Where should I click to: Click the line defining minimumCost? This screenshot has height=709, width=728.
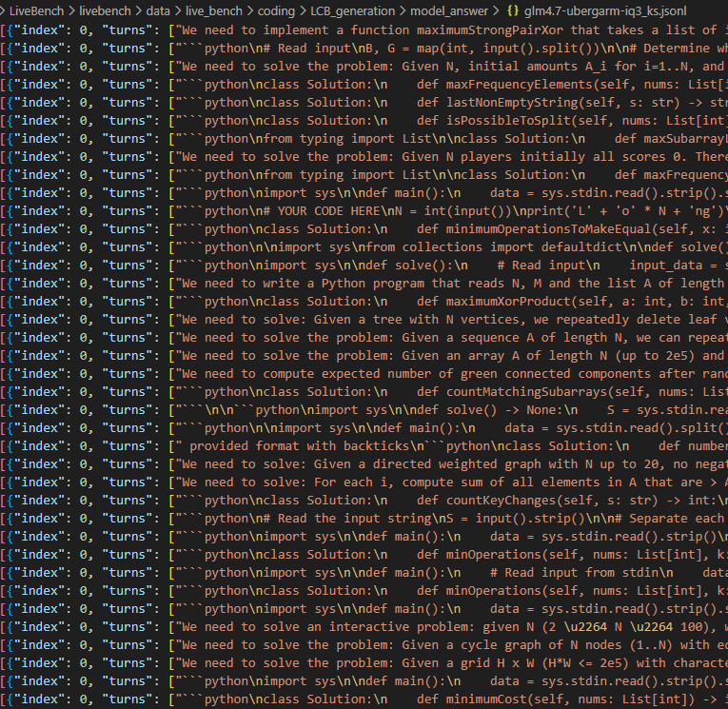pyautogui.click(x=364, y=700)
